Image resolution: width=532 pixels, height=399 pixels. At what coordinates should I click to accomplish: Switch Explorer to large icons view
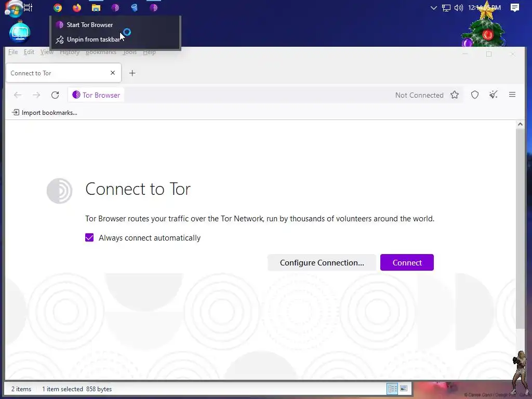pyautogui.click(x=404, y=389)
